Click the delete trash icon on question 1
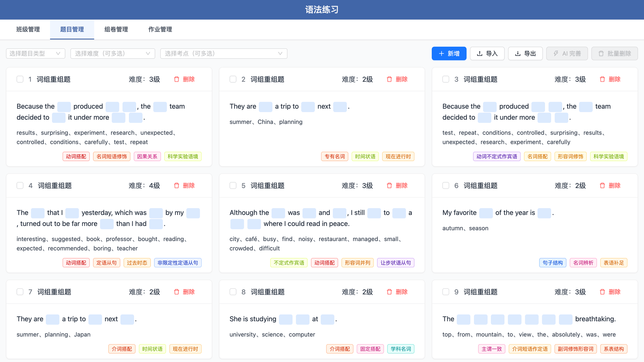644x362 pixels. click(x=176, y=79)
